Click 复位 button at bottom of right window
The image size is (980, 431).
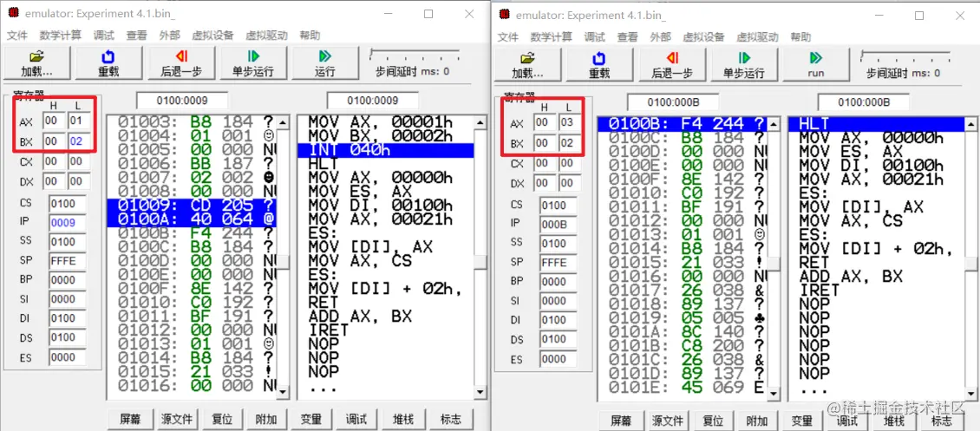tap(713, 421)
